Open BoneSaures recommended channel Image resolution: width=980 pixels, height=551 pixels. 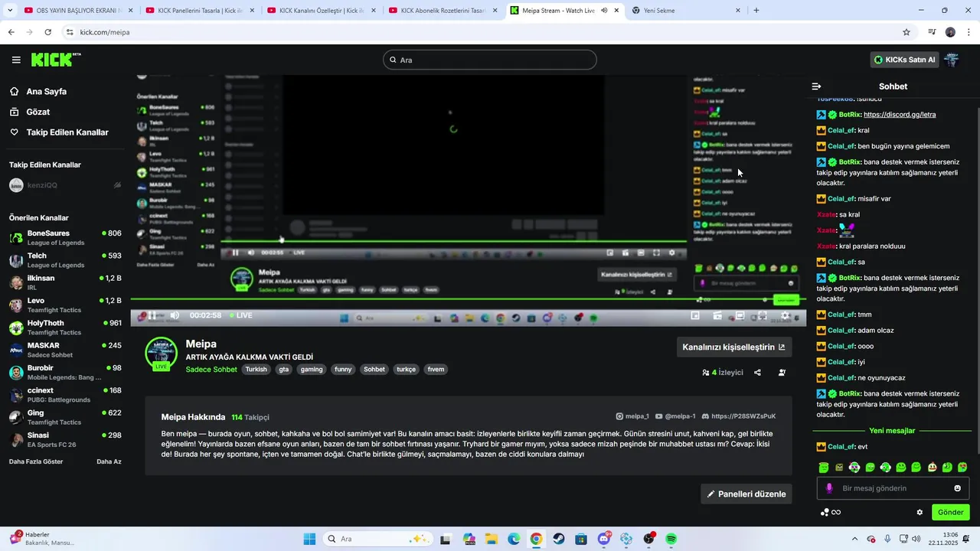(65, 237)
